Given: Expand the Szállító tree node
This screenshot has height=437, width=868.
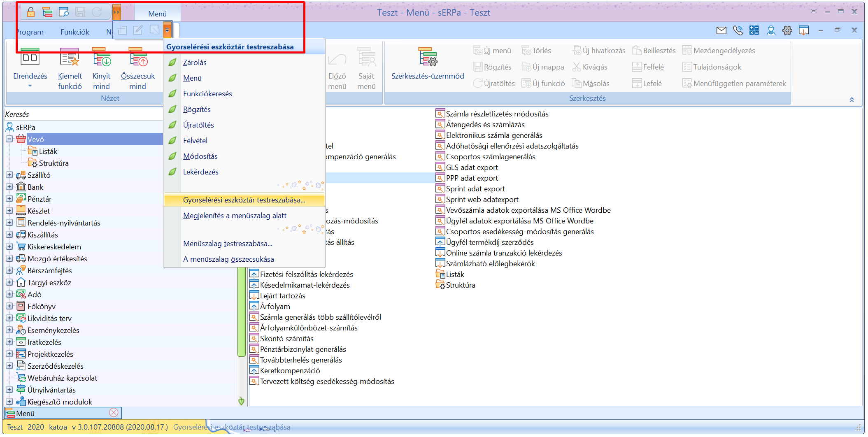Looking at the screenshot, I should tap(9, 175).
